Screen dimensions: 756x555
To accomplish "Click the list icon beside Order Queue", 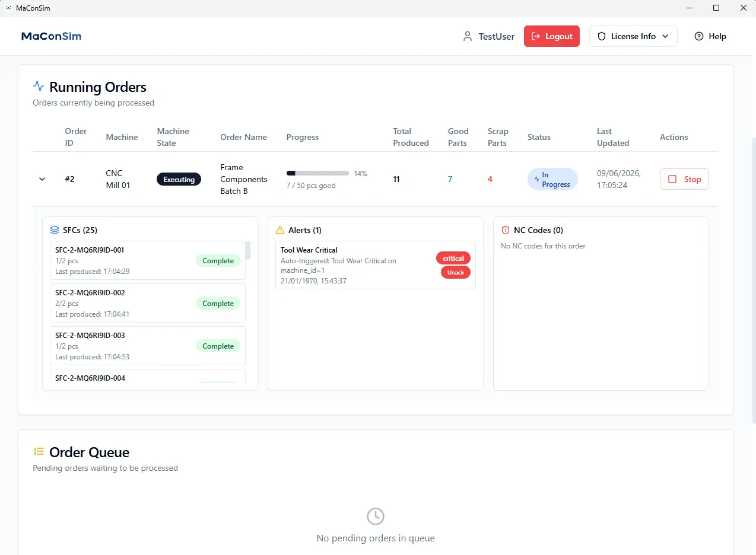I will (39, 451).
